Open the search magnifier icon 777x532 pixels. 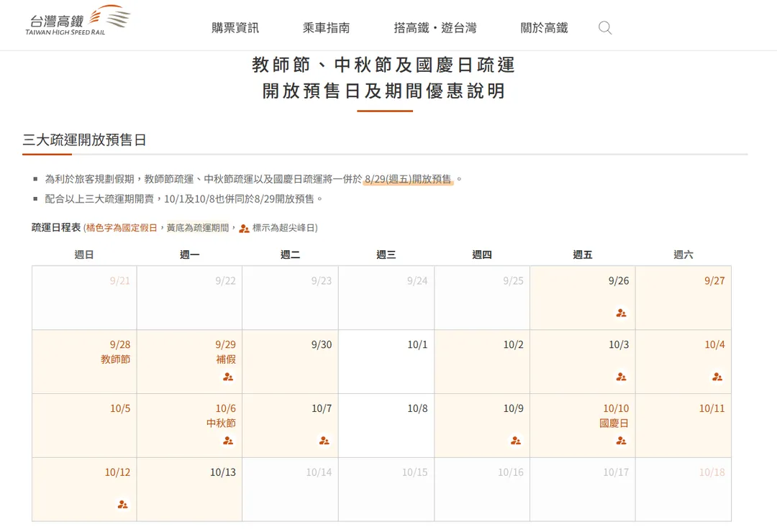point(605,28)
